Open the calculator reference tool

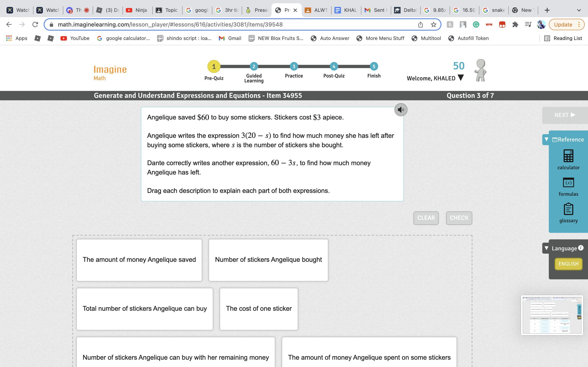568,159
